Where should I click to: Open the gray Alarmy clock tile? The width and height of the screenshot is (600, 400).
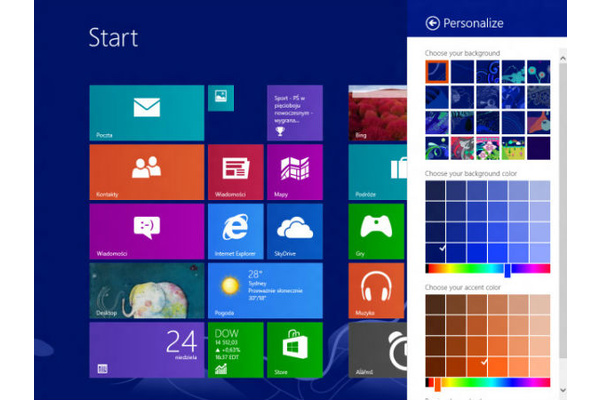click(378, 350)
